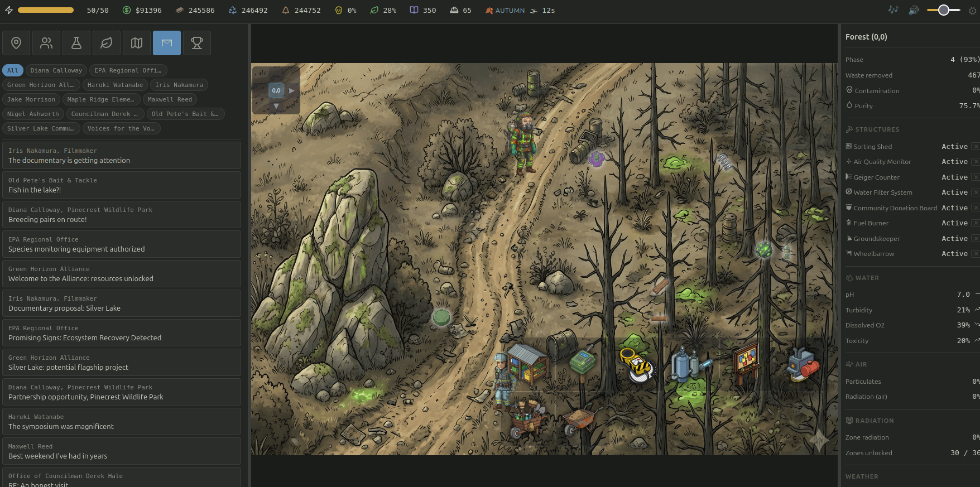Click the hard hat workers icon
The image size is (980, 487).
[x=454, y=10]
